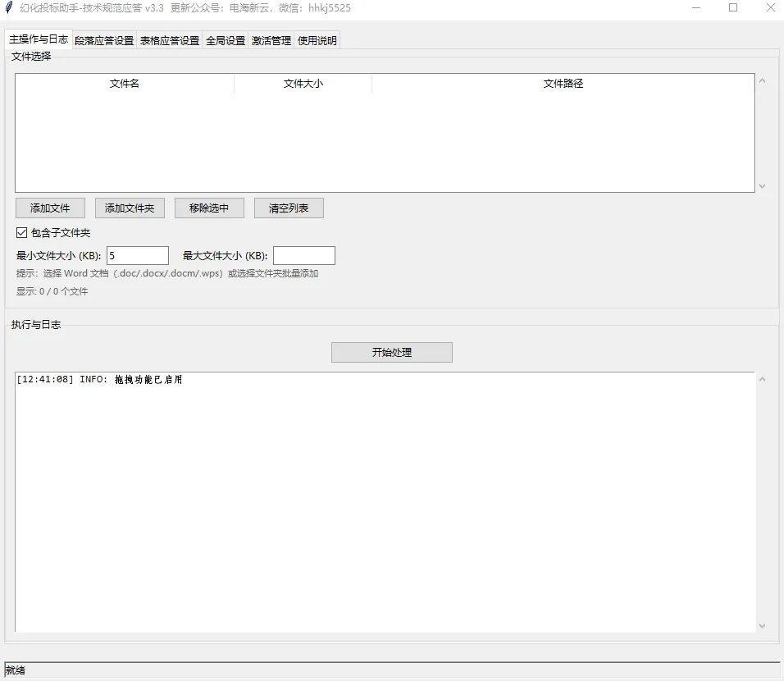Viewport: 784px width, 681px height.
Task: Open the 表格应答设置 tab
Action: (170, 40)
